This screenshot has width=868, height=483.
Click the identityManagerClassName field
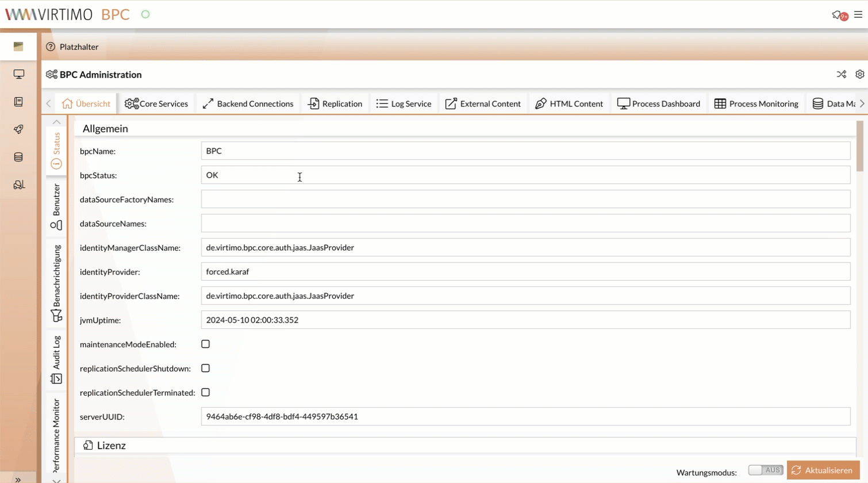point(525,247)
